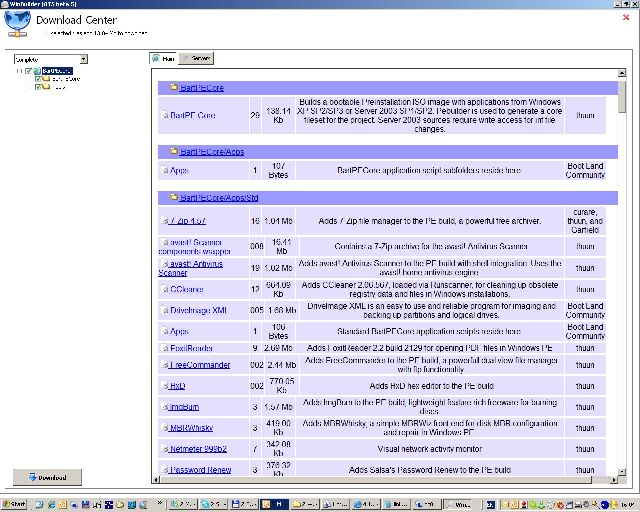
Task: Toggle the second child folder checkbox in tree
Action: (x=38, y=87)
